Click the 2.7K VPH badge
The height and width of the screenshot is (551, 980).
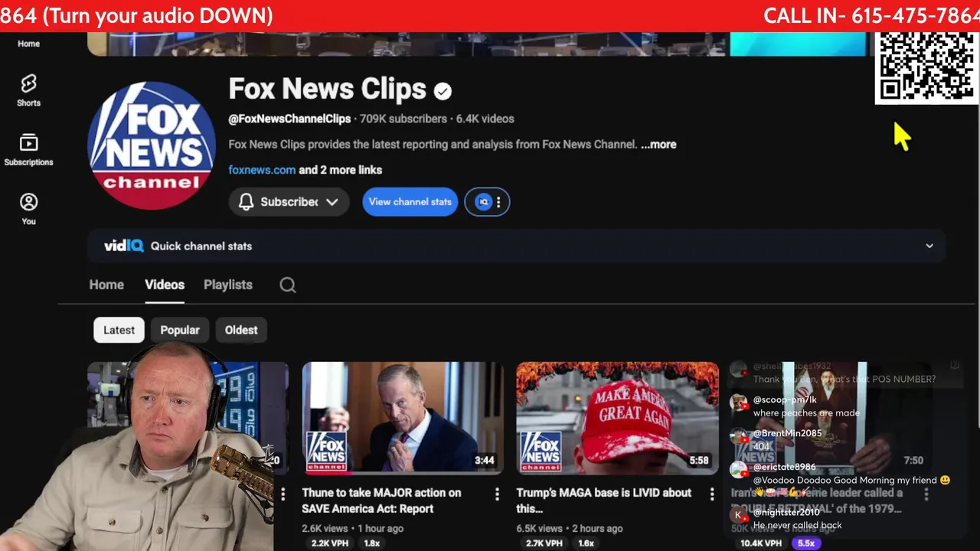[546, 543]
